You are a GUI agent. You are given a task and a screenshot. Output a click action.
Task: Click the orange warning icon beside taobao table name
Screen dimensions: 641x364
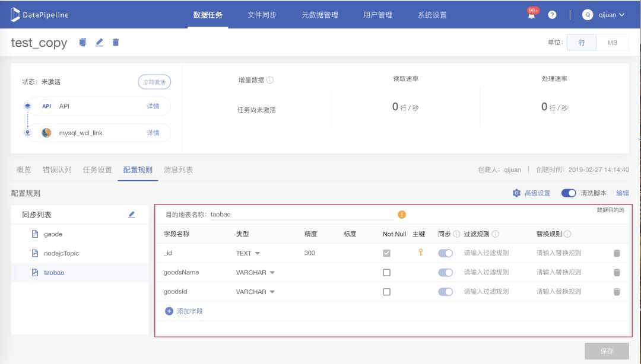point(402,215)
